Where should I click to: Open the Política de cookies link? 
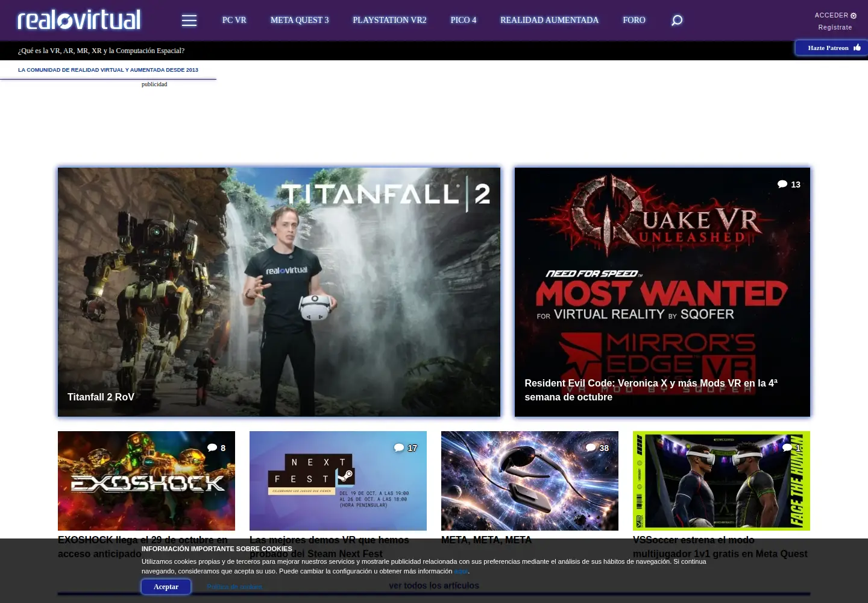click(x=234, y=587)
